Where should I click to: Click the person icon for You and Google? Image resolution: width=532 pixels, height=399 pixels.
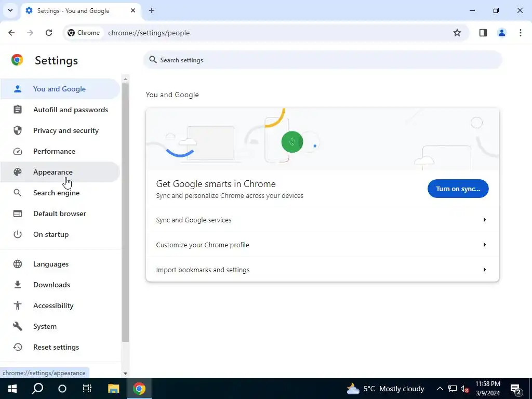(17, 89)
